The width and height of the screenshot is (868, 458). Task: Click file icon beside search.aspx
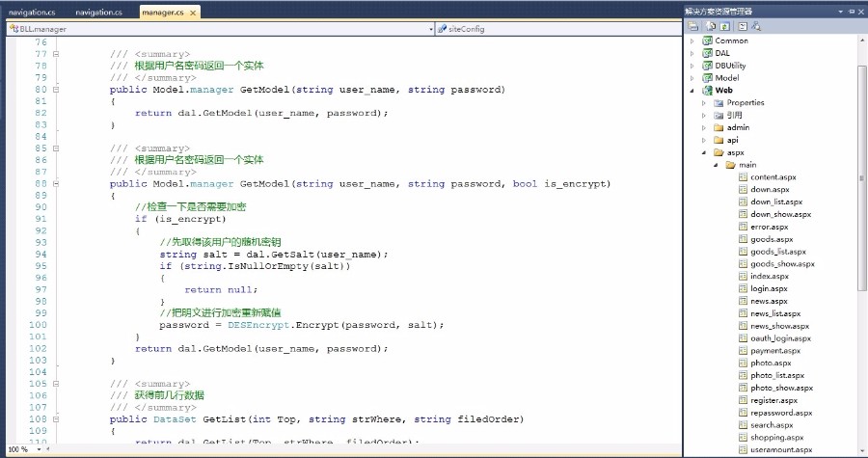[x=743, y=425]
